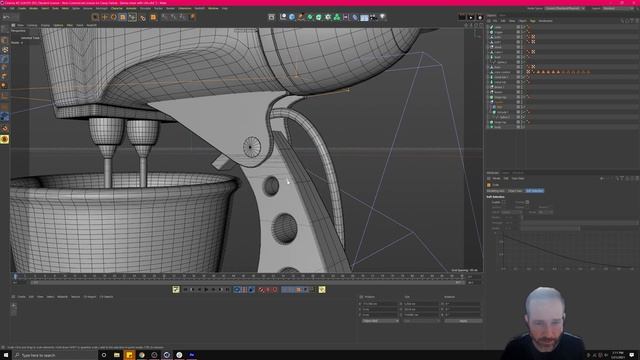Viewport: 640px width, 360px height.
Task: Open Premiere Pro from the taskbar
Action: [x=191, y=355]
